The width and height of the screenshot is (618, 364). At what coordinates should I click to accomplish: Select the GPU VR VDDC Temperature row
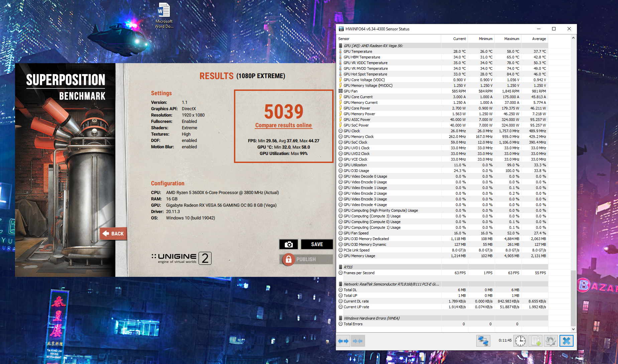click(x=443, y=63)
